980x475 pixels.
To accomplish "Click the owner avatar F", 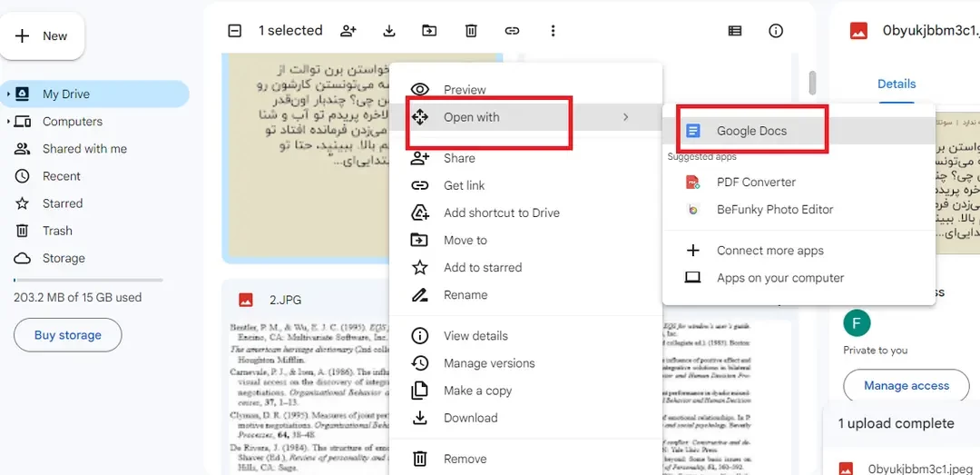I will point(857,323).
